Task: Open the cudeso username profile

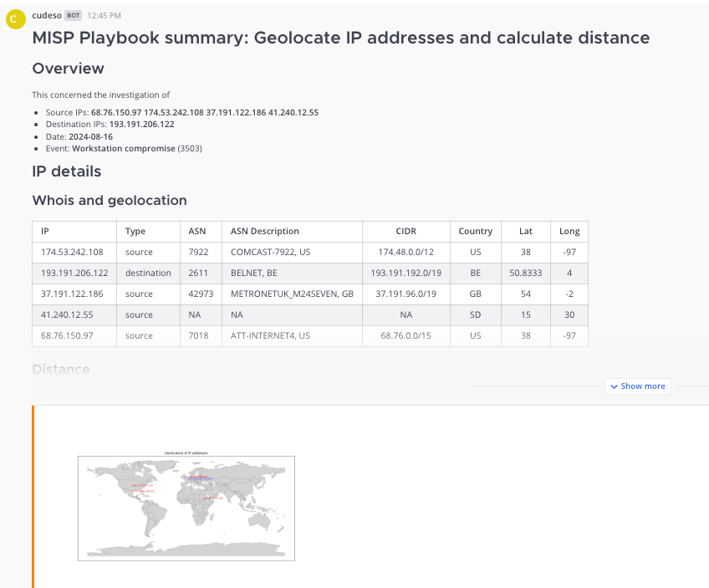Action: 47,15
